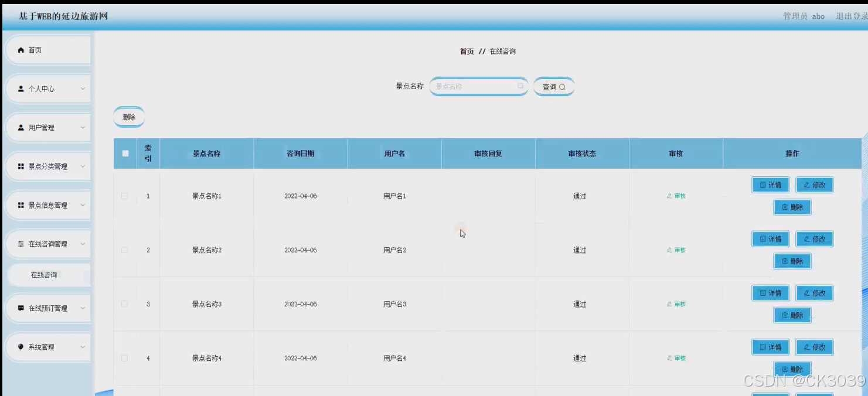
Task: Click the 景点名称 column header
Action: pos(207,153)
